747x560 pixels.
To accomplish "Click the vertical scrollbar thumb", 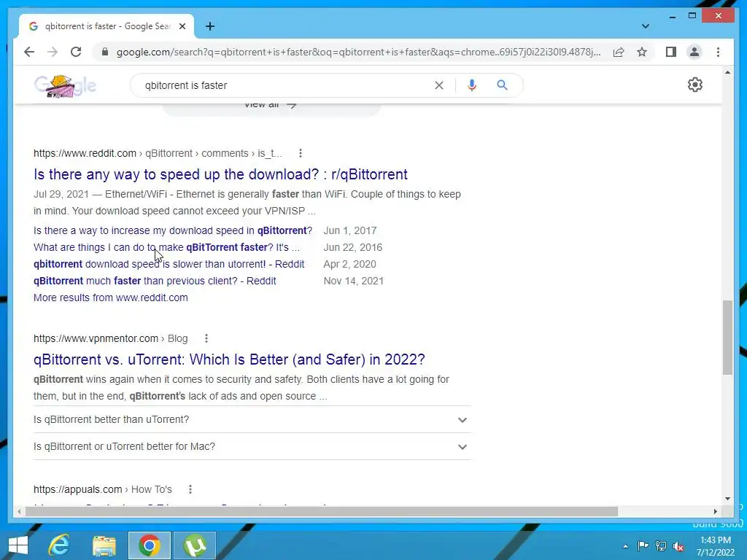I will (727, 337).
